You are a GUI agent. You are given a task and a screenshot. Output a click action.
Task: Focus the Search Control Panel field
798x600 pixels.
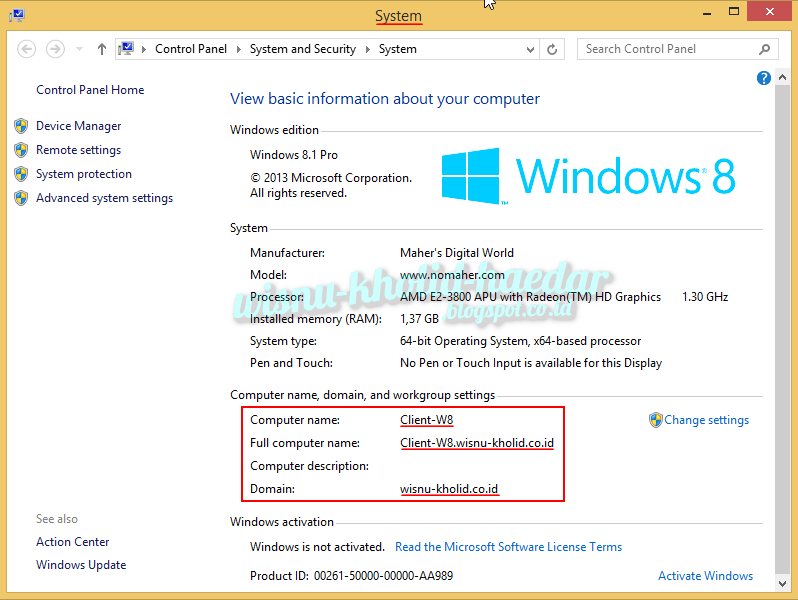point(677,49)
